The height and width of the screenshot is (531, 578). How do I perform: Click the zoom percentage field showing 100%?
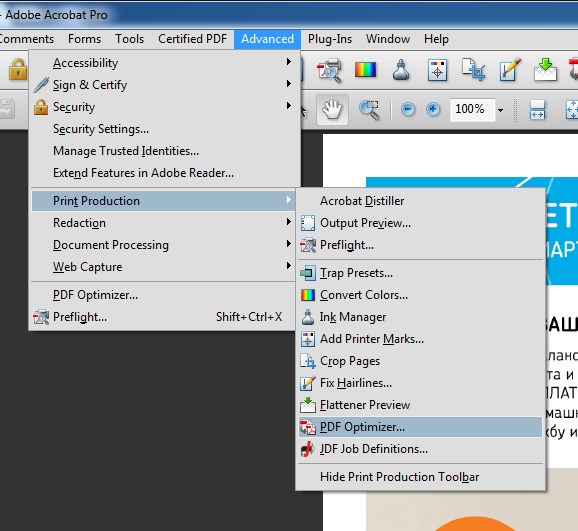tap(472, 109)
